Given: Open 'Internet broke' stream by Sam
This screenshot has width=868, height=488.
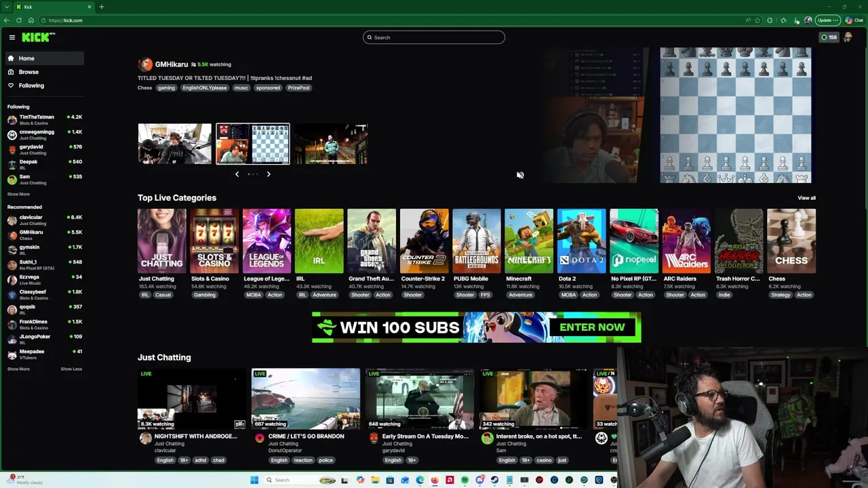Looking at the screenshot, I should point(534,399).
